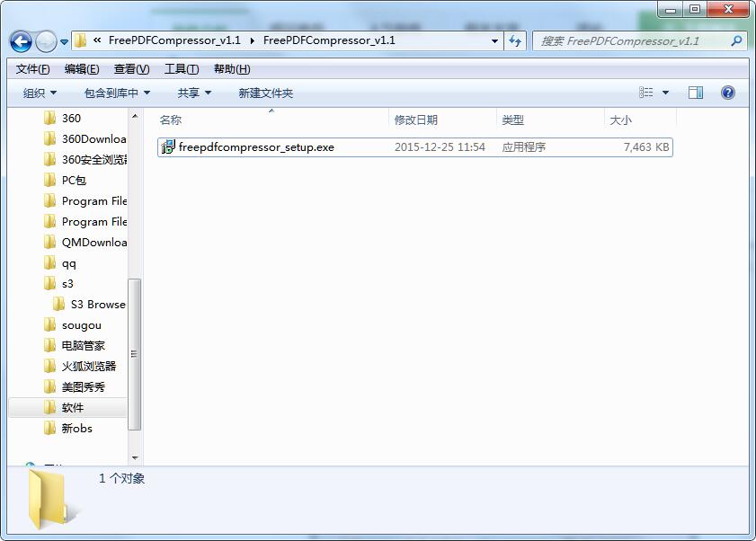
Task: Select the 软件 folder in the tree
Action: tap(73, 408)
